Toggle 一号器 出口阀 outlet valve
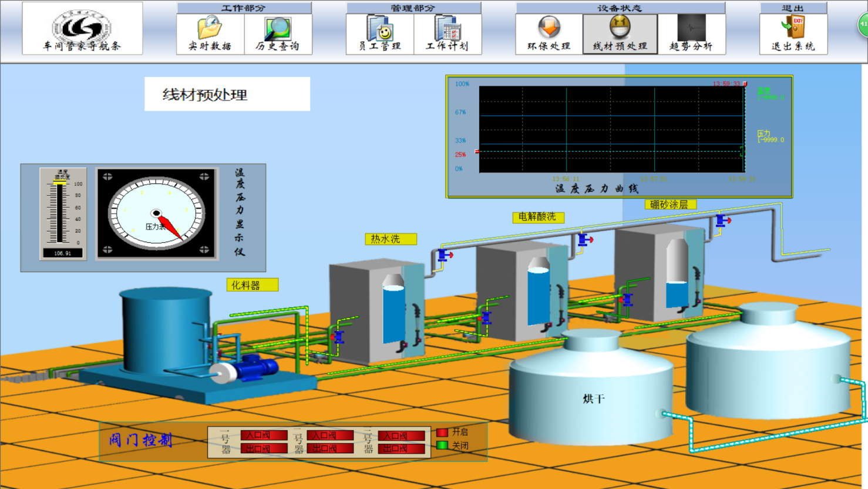 (x=264, y=448)
